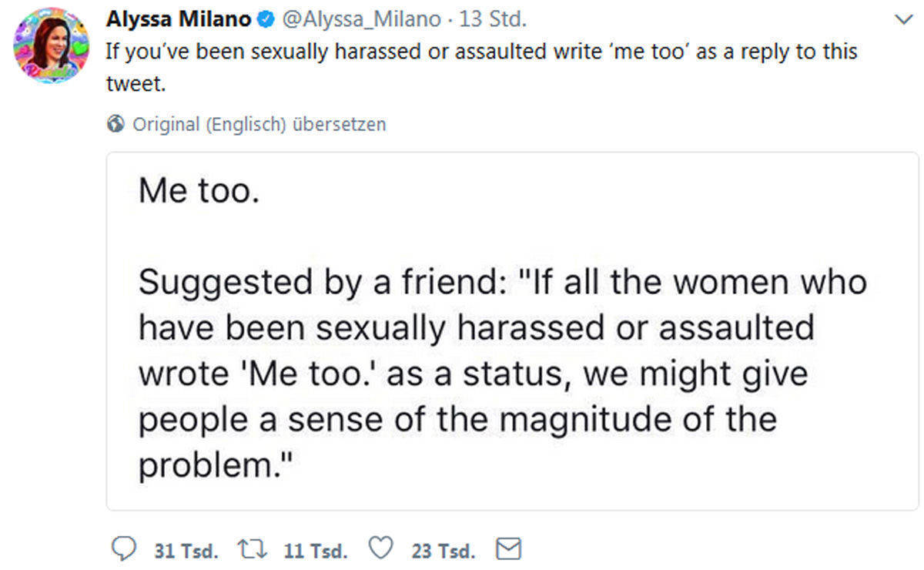Click the 31 Tsd. reply count
This screenshot has width=924, height=570.
pyautogui.click(x=186, y=550)
